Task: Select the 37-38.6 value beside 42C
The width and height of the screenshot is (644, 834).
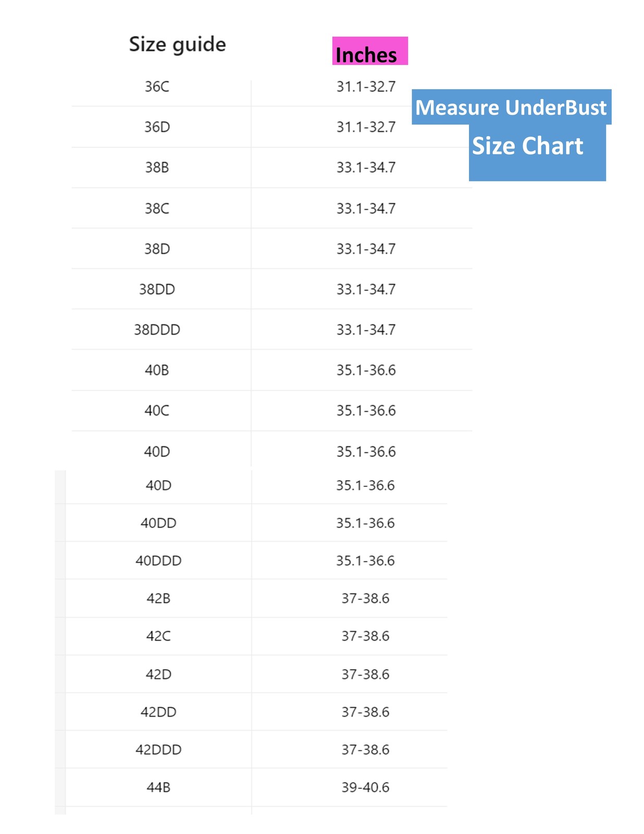Action: click(x=365, y=636)
